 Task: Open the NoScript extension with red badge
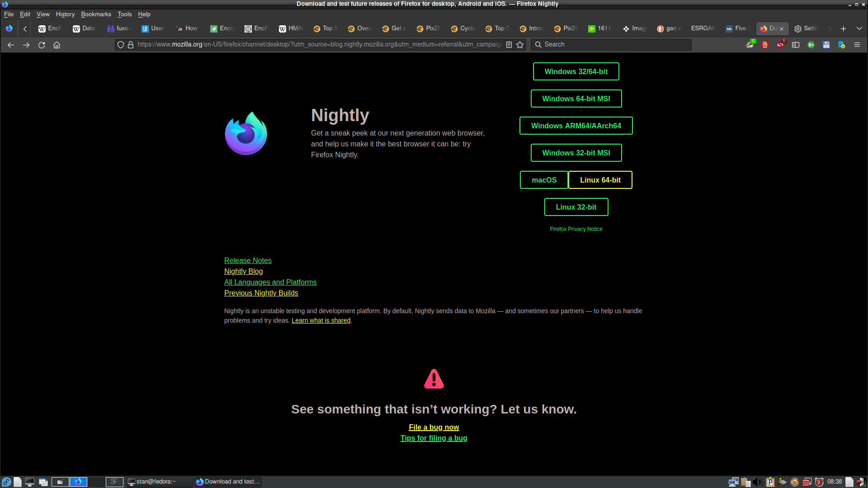781,44
